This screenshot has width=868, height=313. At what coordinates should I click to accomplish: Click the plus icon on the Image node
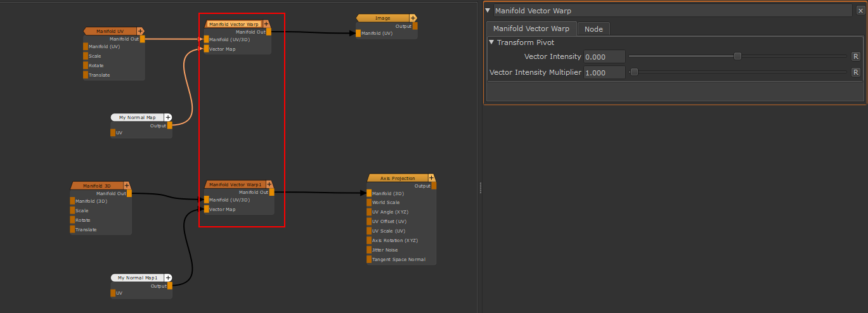(x=413, y=18)
